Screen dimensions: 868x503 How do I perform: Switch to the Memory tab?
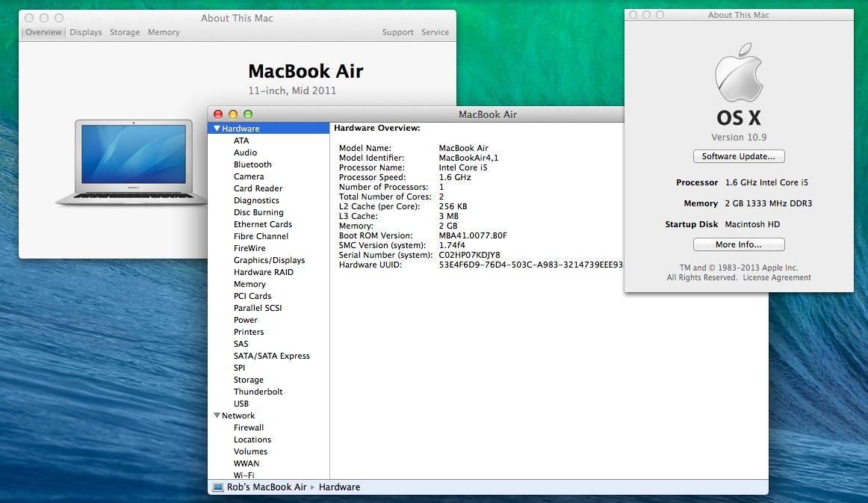pos(164,32)
